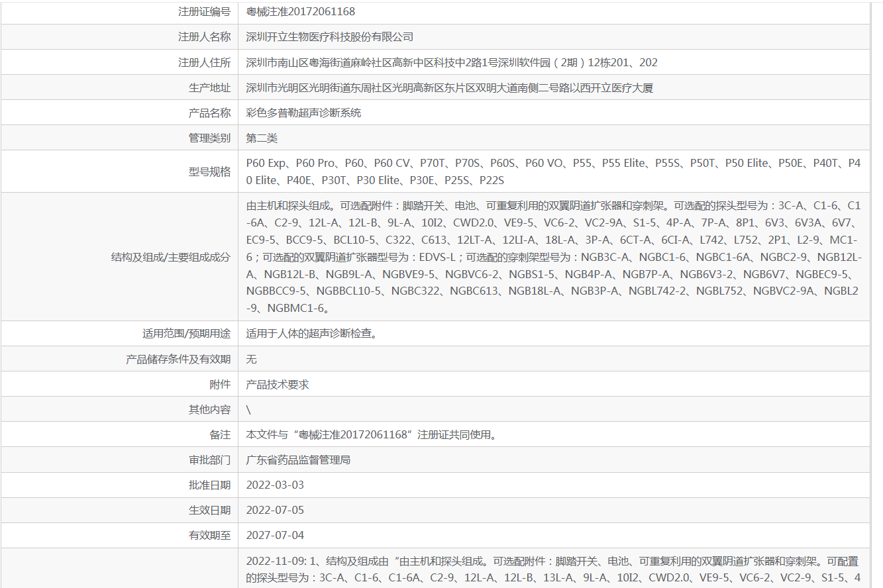This screenshot has height=588, width=883.
Task: Click the 产品名称 label
Action: tap(209, 113)
